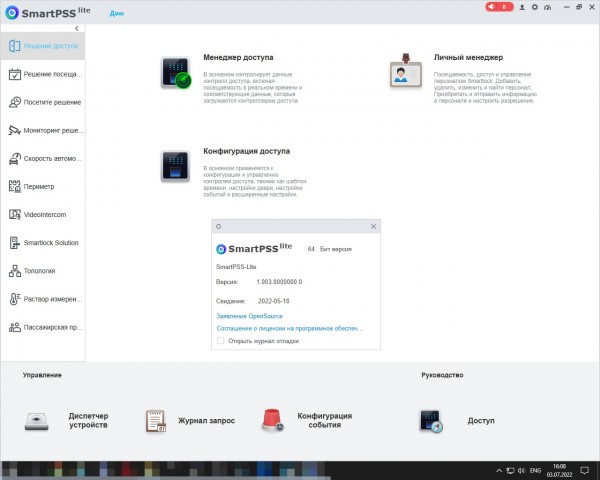
Task: Click the Журнал запрос notepad icon
Action: [156, 421]
